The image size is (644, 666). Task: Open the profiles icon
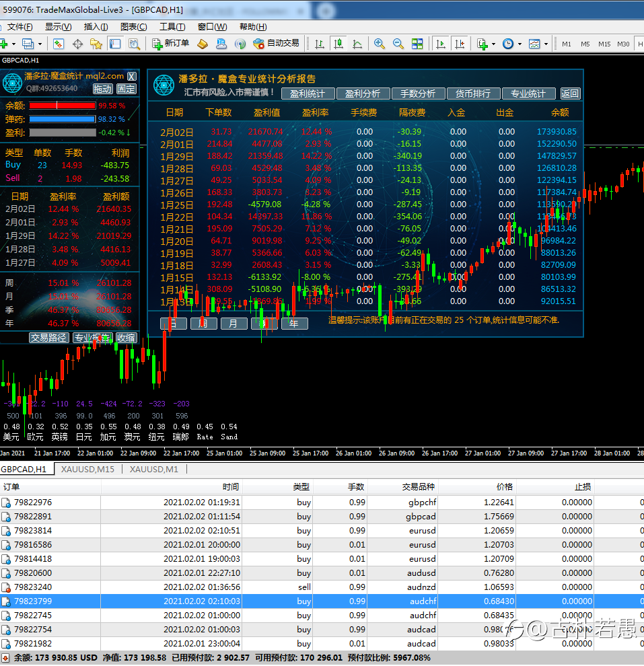(x=28, y=44)
